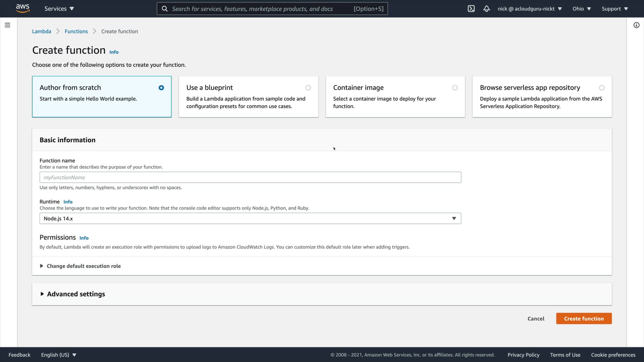
Task: Select the Container image radio button
Action: click(x=454, y=88)
